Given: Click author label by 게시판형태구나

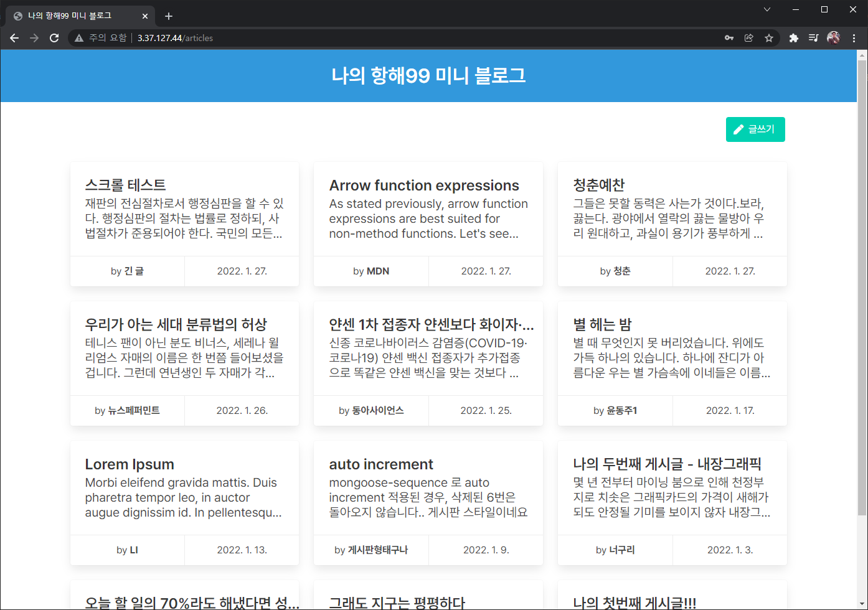Looking at the screenshot, I should (371, 550).
